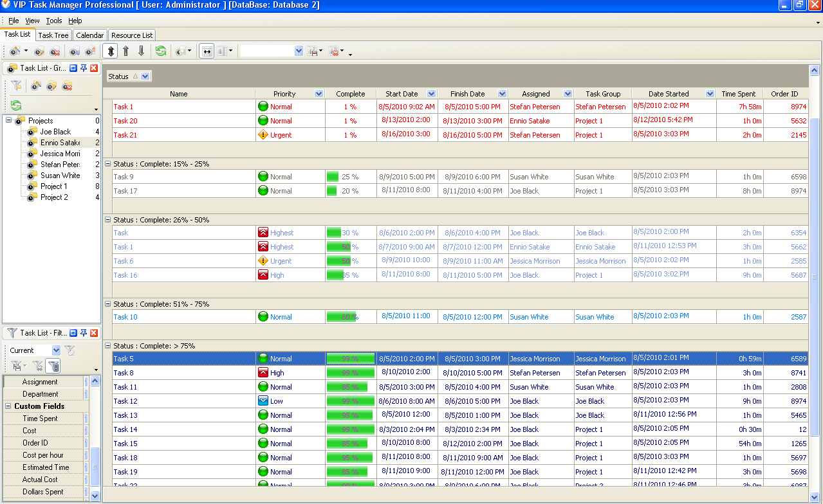This screenshot has height=504, width=823.
Task: Click the Move Down arrow icon
Action: coord(142,51)
